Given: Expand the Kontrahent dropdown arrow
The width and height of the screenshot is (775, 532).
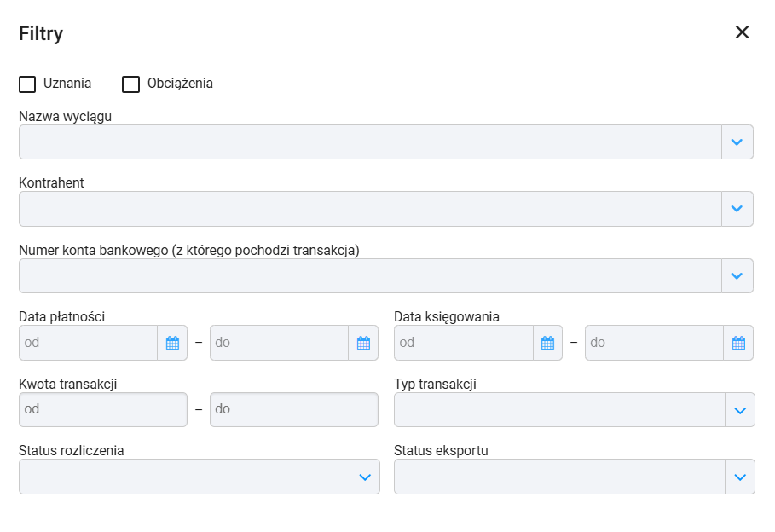Looking at the screenshot, I should coord(737,209).
